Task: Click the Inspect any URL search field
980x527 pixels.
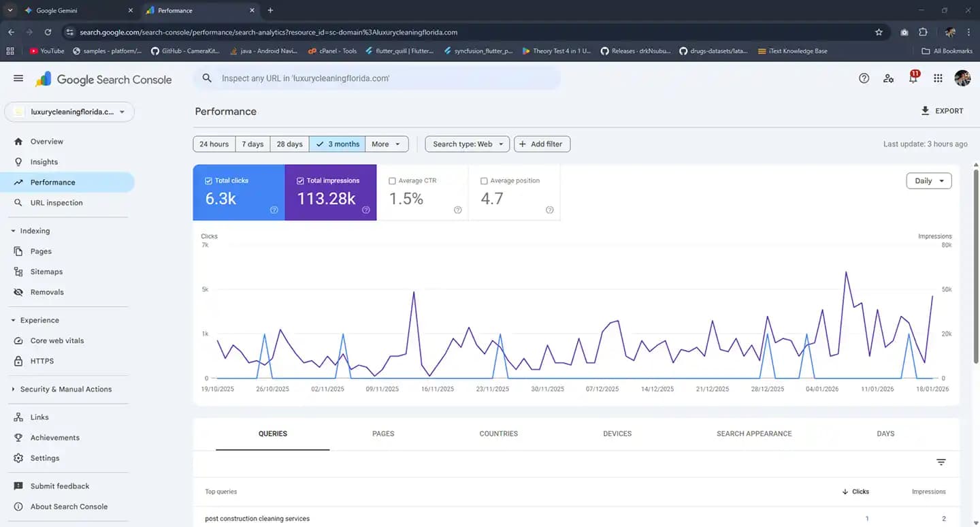Action: point(378,78)
